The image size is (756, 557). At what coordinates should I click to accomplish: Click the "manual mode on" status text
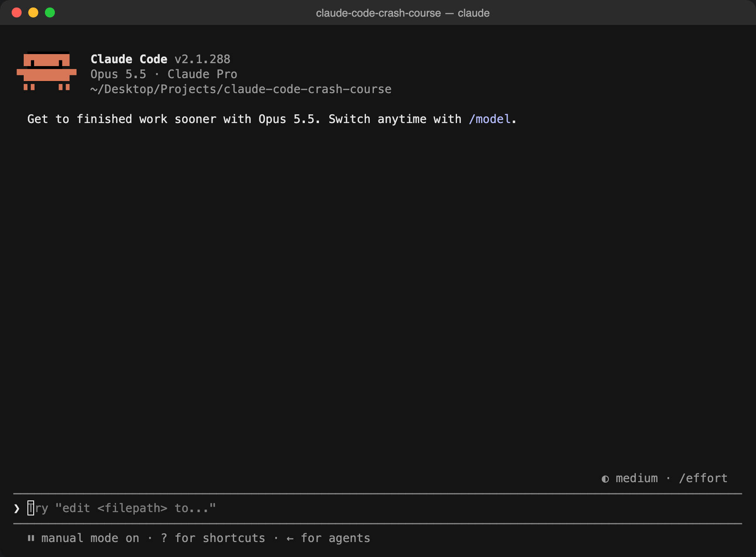click(90, 538)
